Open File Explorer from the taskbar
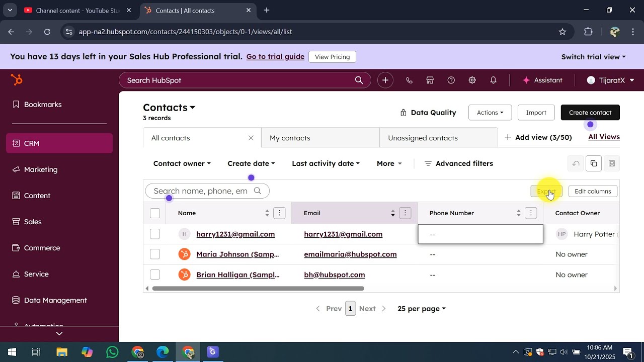Screen dimensions: 644x362 61,352
